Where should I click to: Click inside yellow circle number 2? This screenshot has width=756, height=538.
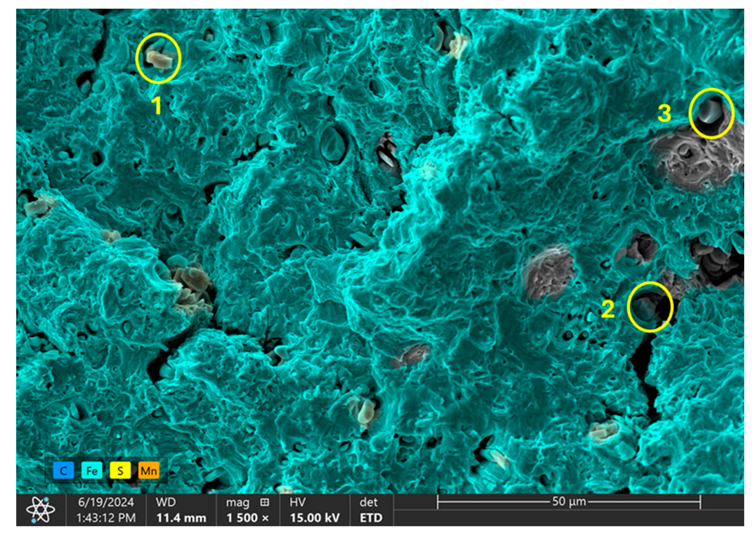[x=650, y=307]
